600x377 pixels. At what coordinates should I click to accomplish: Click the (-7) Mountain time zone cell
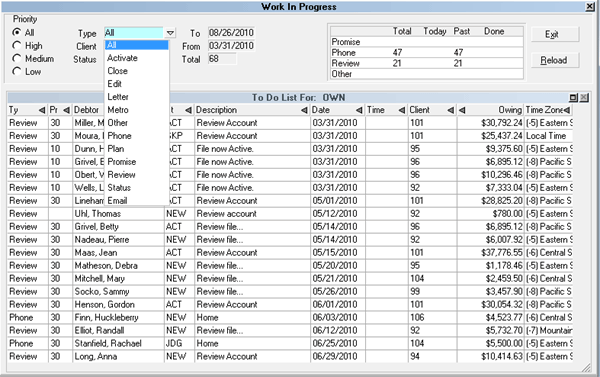[549, 331]
